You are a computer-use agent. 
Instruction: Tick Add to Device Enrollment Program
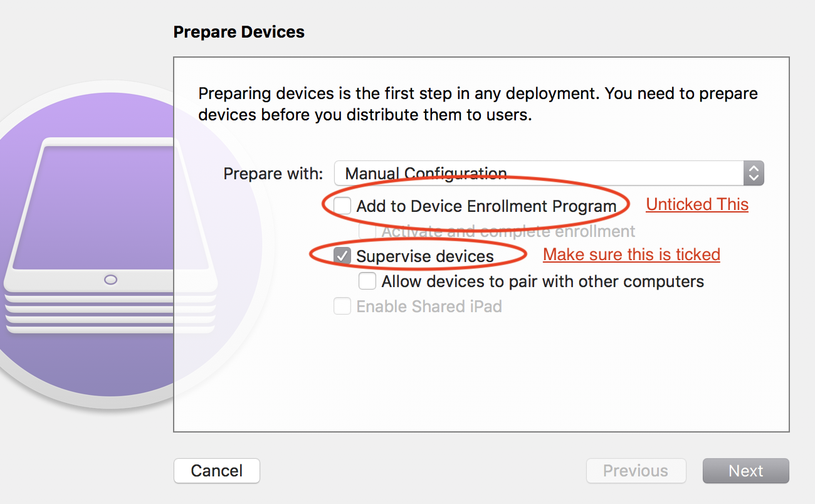click(342, 206)
